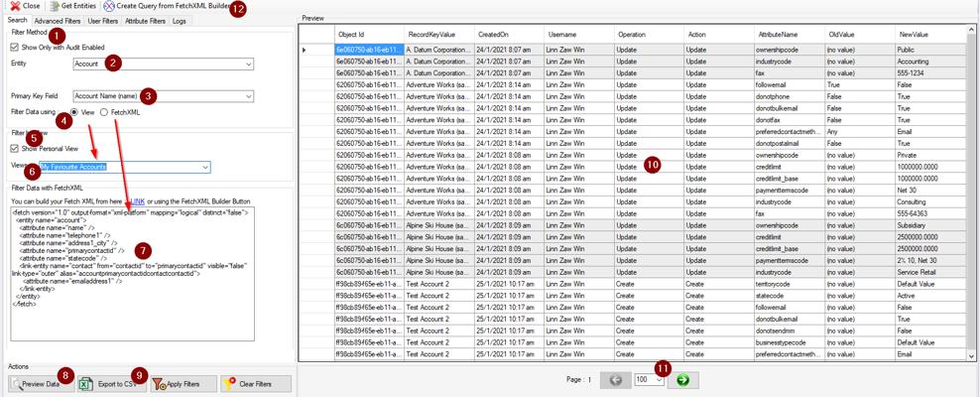This screenshot has height=397, width=980.
Task: Go to previous page with grey arrow
Action: [615, 380]
